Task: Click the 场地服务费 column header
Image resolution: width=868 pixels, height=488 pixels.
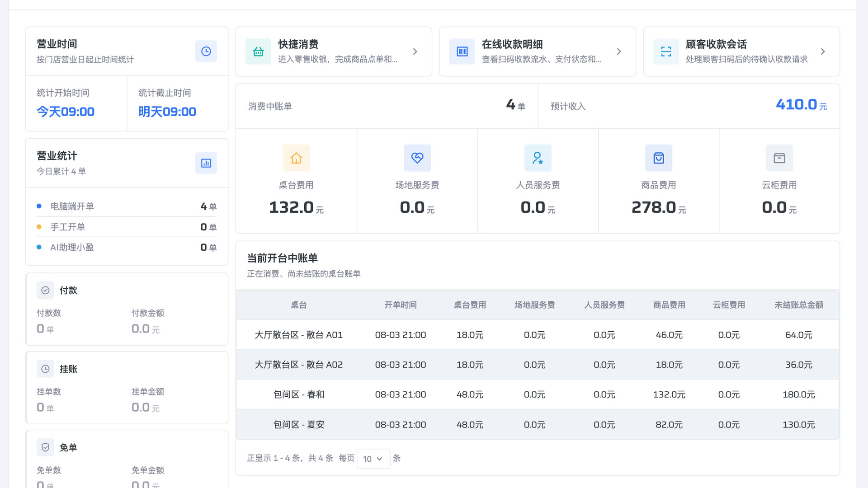Action: tap(535, 305)
